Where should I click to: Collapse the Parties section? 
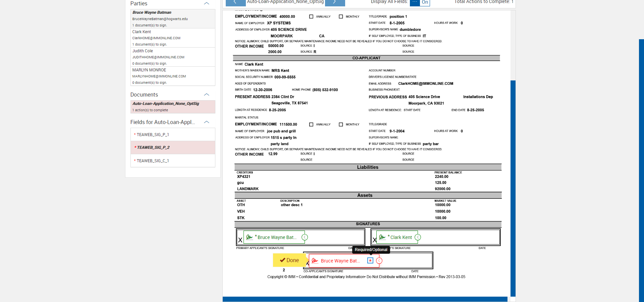(207, 3)
